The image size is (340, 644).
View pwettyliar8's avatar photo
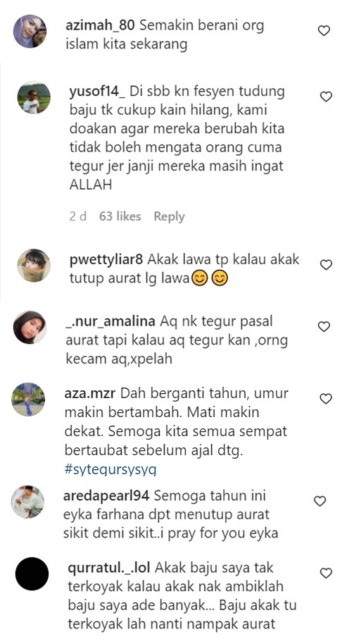tap(34, 266)
